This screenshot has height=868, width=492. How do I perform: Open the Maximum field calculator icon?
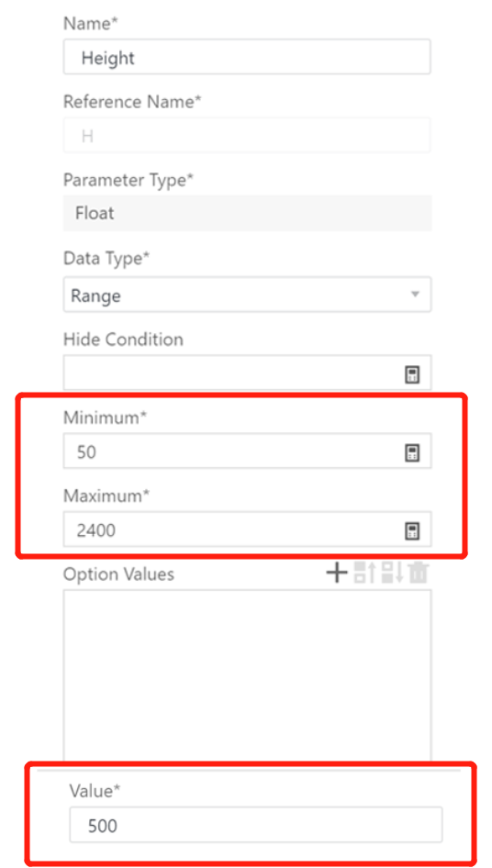[411, 531]
